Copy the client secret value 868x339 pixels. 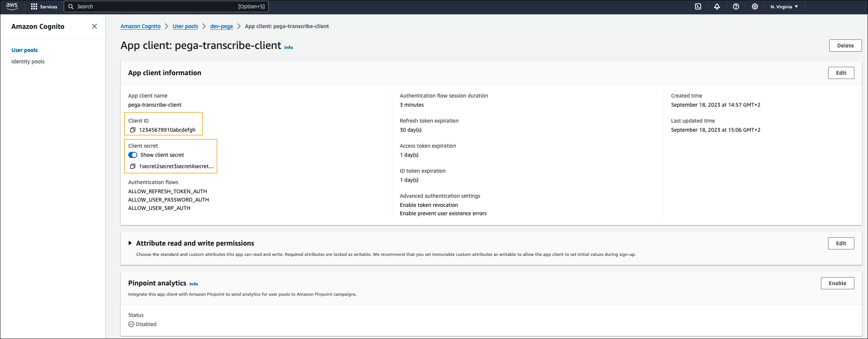point(133,166)
